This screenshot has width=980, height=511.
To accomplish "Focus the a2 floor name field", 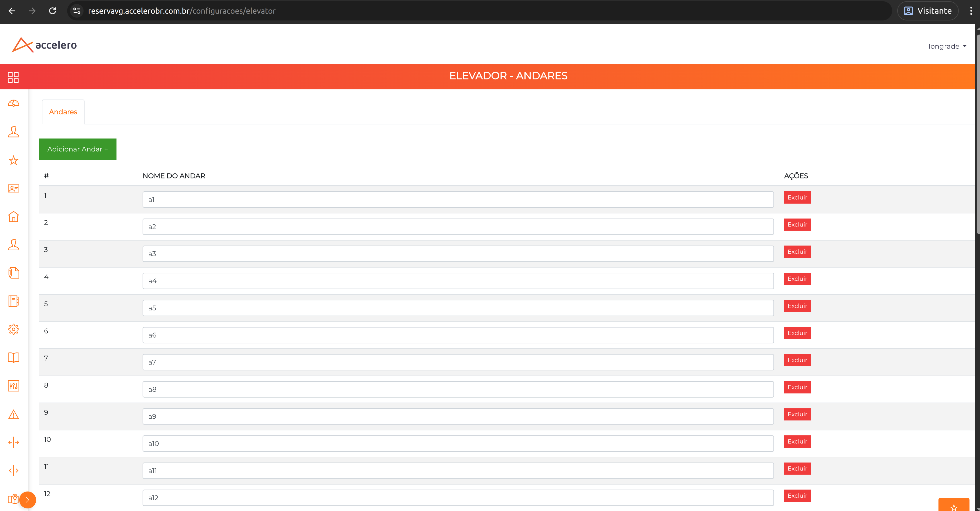I will tap(458, 227).
